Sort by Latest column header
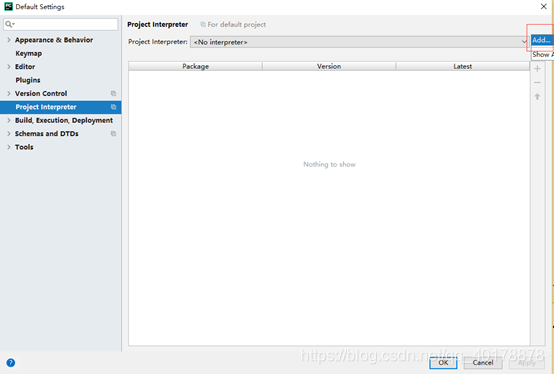554x374 pixels. [462, 66]
